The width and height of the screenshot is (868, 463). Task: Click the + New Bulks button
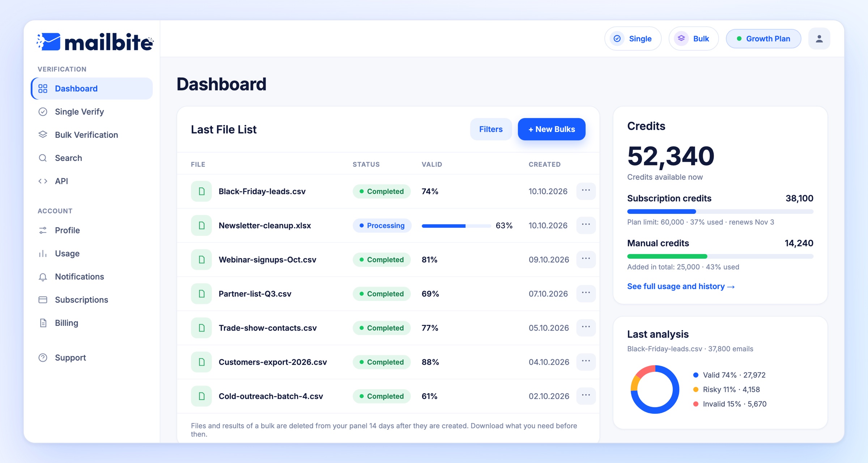[x=552, y=129]
